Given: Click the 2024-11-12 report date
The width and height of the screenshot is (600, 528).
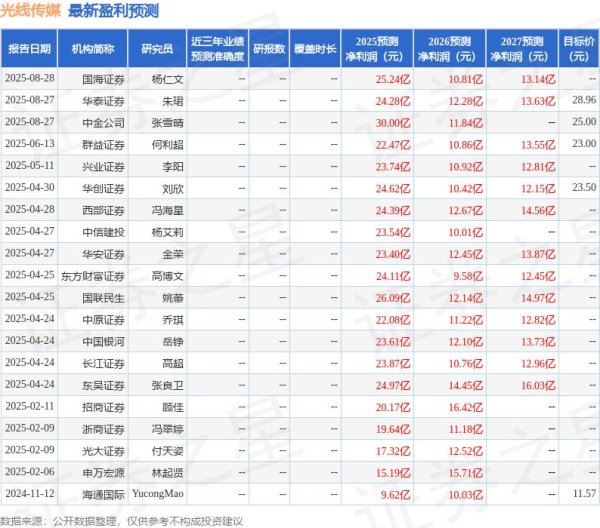Looking at the screenshot, I should [x=30, y=493].
